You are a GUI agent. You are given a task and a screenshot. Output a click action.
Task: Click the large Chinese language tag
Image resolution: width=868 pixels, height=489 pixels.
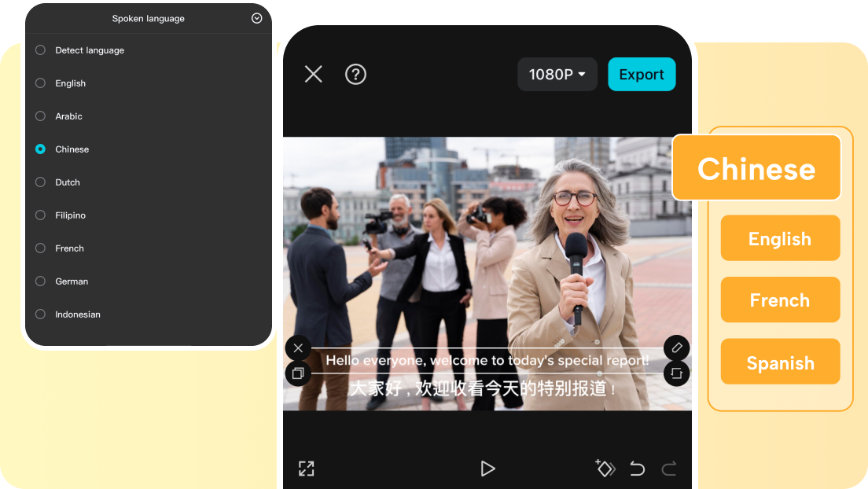coord(756,167)
